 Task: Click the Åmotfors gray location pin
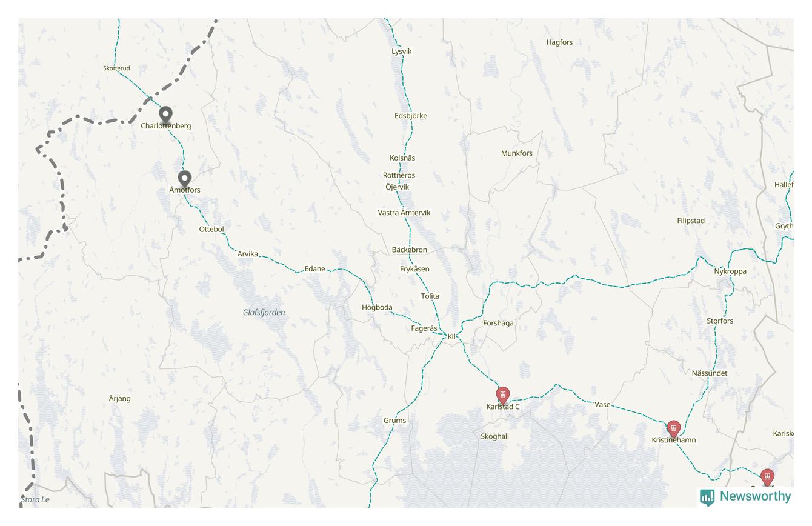point(184,179)
